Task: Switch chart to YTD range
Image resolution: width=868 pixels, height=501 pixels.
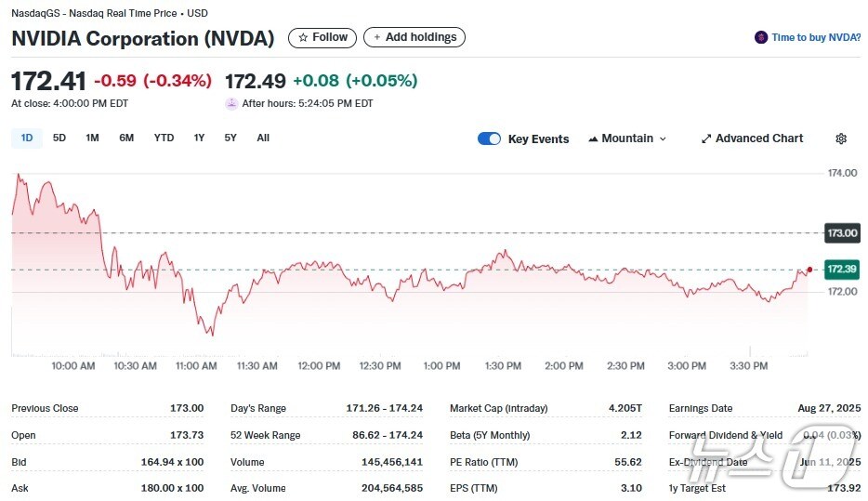Action: (164, 138)
